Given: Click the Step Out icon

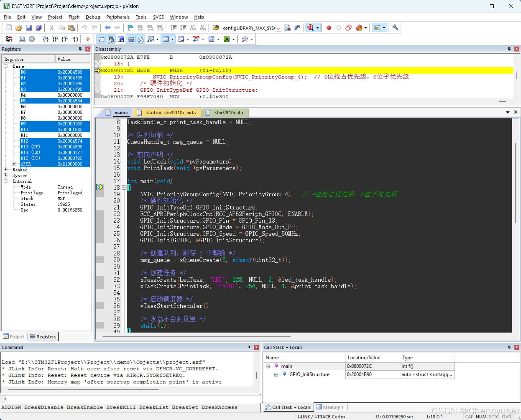Looking at the screenshot, I should (x=65, y=39).
